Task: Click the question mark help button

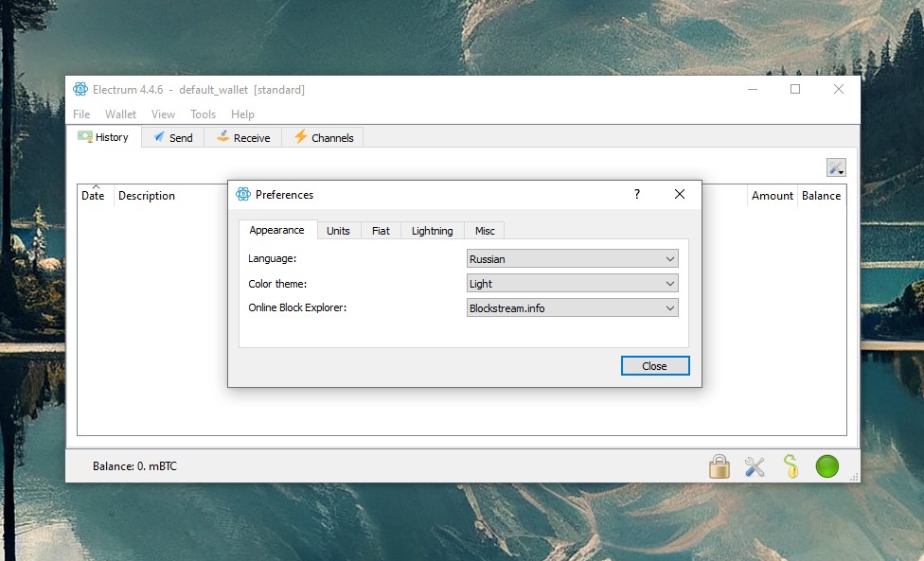Action: click(x=637, y=194)
